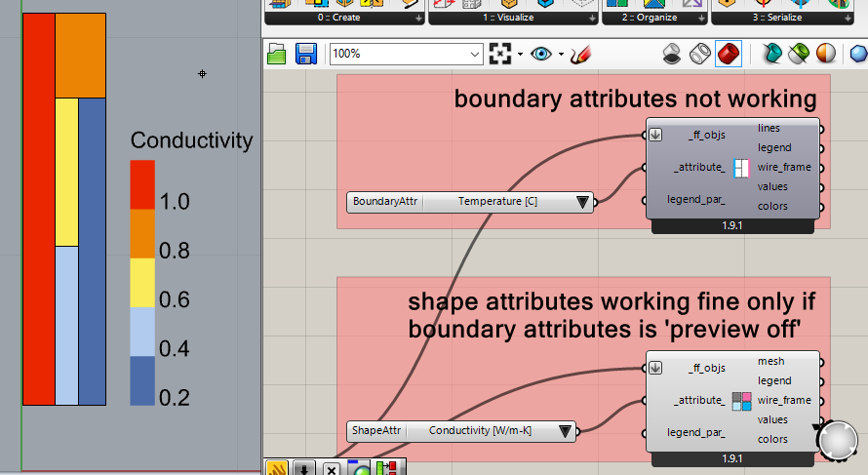Image resolution: width=868 pixels, height=475 pixels.
Task: Open the 100% zoom level dropdown
Action: [475, 54]
